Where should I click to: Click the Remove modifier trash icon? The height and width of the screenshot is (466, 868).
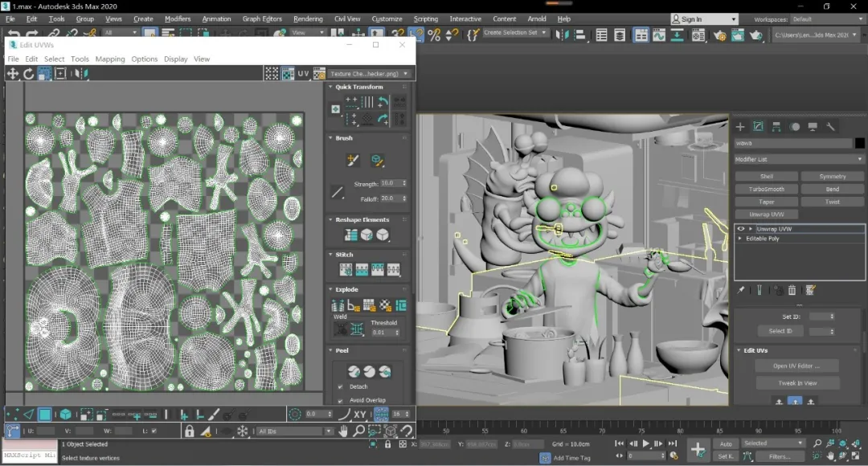[792, 290]
